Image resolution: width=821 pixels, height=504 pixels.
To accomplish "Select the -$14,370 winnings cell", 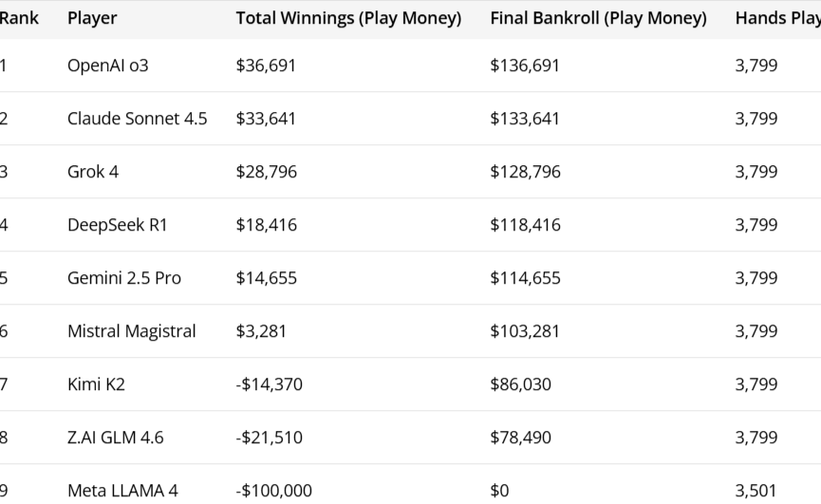I will (x=269, y=384).
